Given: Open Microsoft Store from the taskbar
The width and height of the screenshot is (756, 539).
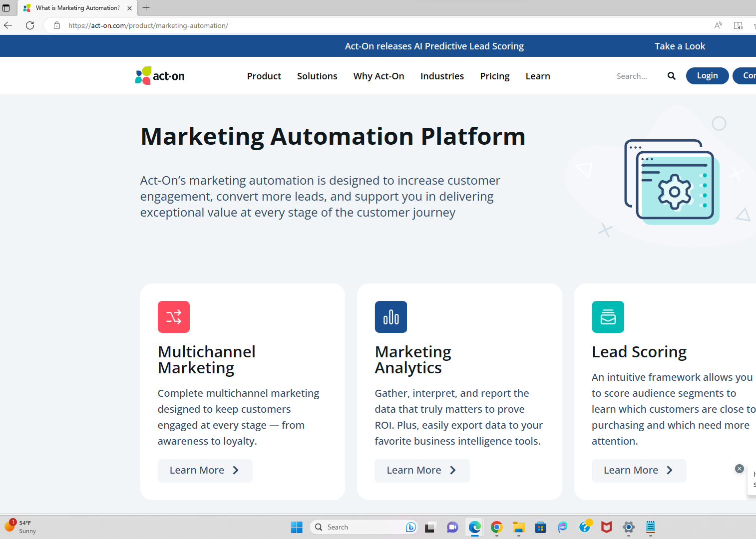Looking at the screenshot, I should click(540, 527).
